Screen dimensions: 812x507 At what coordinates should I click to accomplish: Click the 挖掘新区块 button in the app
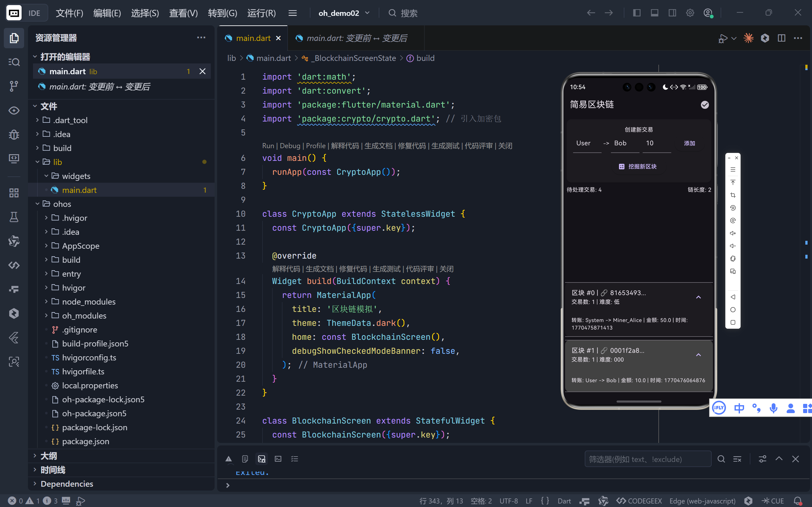pyautogui.click(x=638, y=166)
